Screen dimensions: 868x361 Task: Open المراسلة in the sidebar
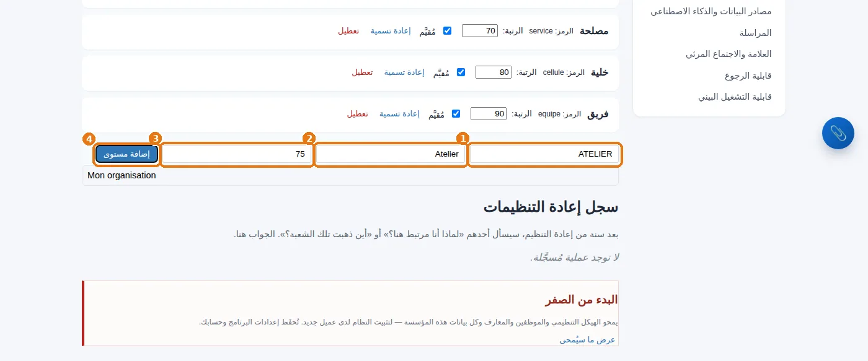(755, 33)
